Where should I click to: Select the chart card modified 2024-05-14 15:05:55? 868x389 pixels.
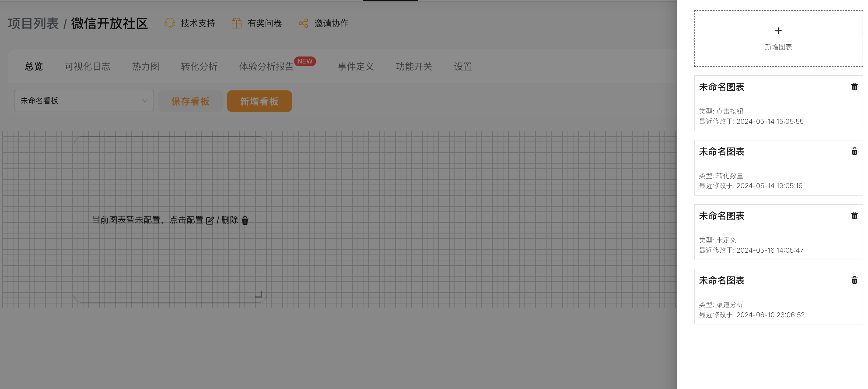[778, 103]
